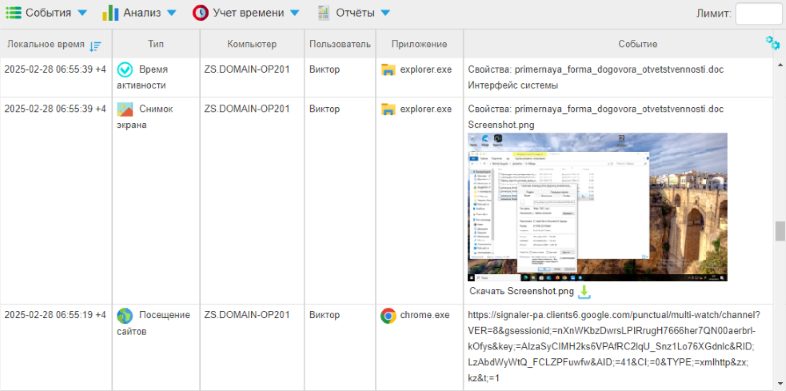Click the Время активности checkmark icon
Image resolution: width=786 pixels, height=391 pixels.
(125, 70)
